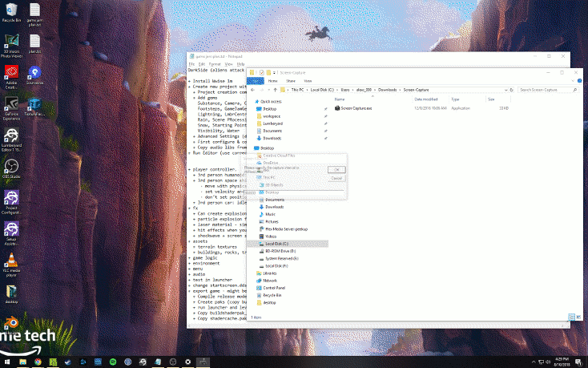The height and width of the screenshot is (368, 588).
Task: Select the 3D Vision Photo Viewer desktop icon
Action: pos(11,46)
